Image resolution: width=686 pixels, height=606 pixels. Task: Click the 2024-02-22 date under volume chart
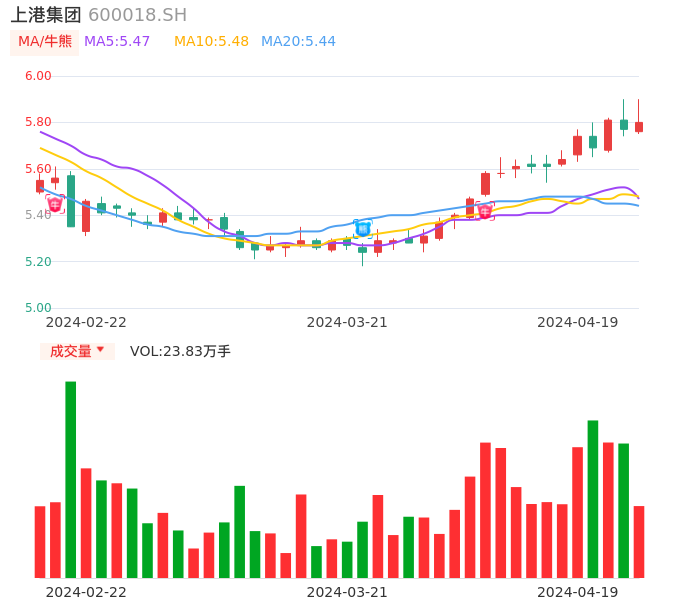pyautogui.click(x=86, y=592)
